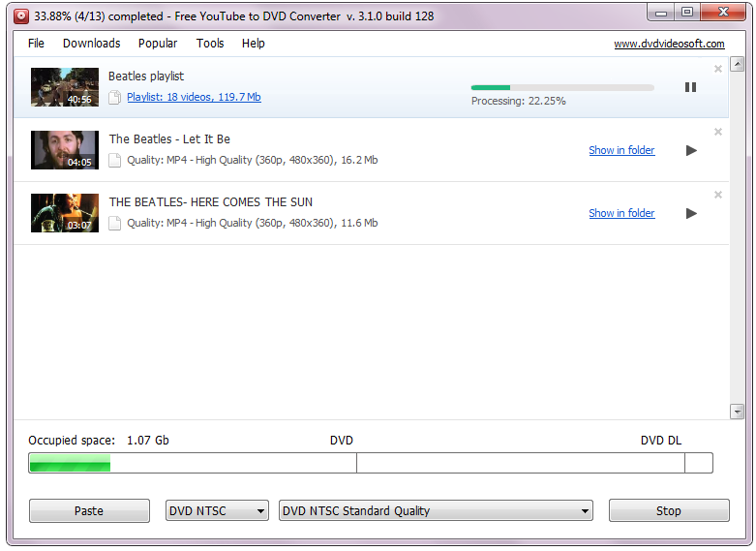The height and width of the screenshot is (551, 756).
Task: Select The Beatles - Let It Be title
Action: point(169,139)
